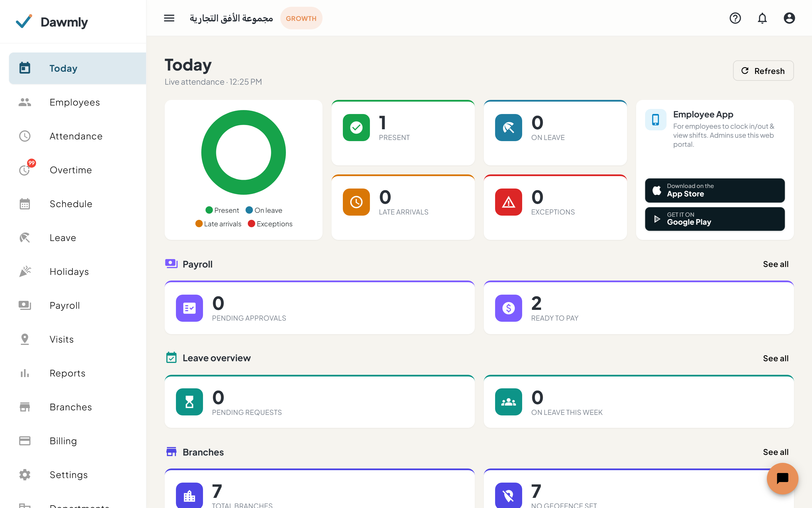812x508 pixels.
Task: Click the On Leave umbrella icon
Action: tap(509, 128)
